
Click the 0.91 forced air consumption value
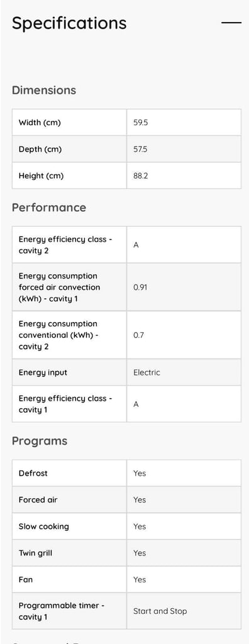point(140,287)
